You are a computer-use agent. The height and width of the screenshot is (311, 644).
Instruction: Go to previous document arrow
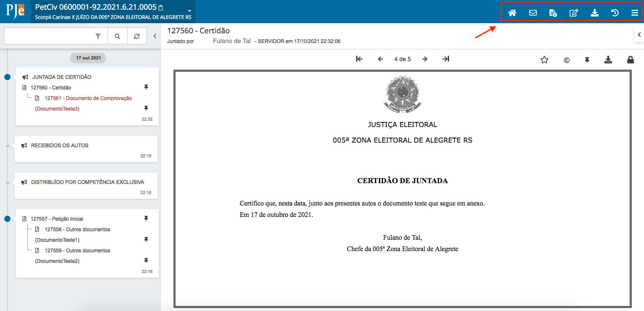(x=380, y=59)
